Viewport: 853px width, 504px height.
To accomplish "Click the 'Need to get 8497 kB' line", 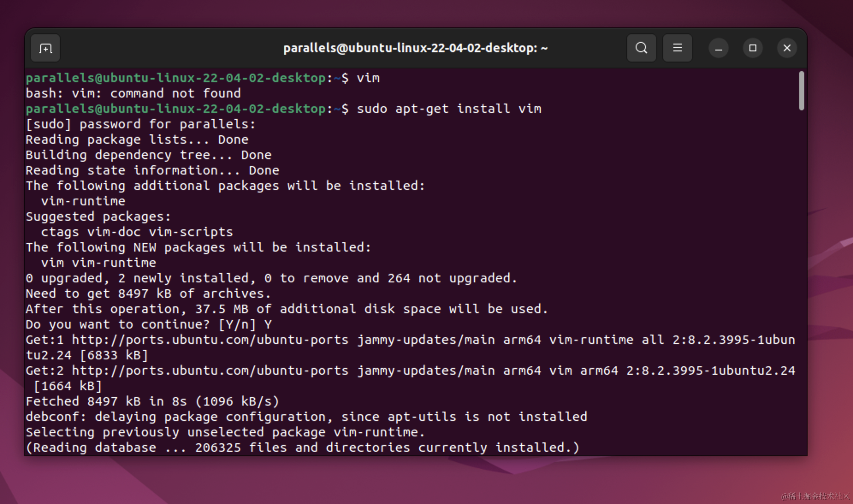I will point(148,294).
